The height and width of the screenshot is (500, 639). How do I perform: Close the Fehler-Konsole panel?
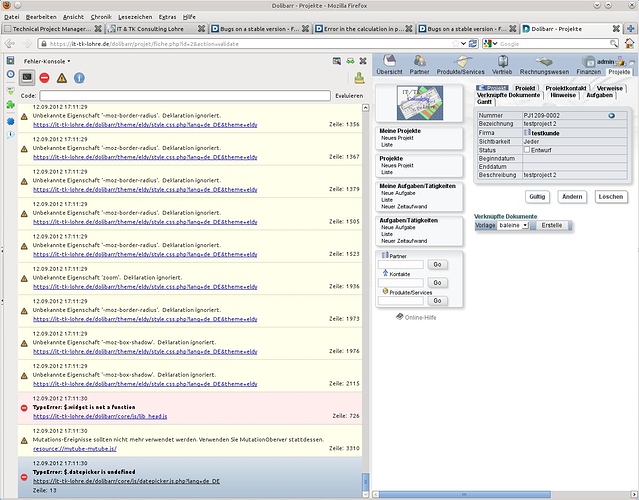[x=363, y=61]
